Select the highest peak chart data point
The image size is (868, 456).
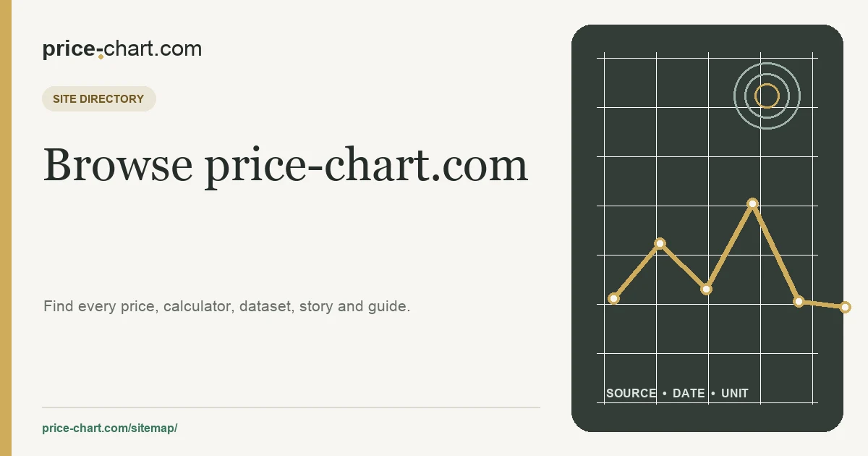752,203
